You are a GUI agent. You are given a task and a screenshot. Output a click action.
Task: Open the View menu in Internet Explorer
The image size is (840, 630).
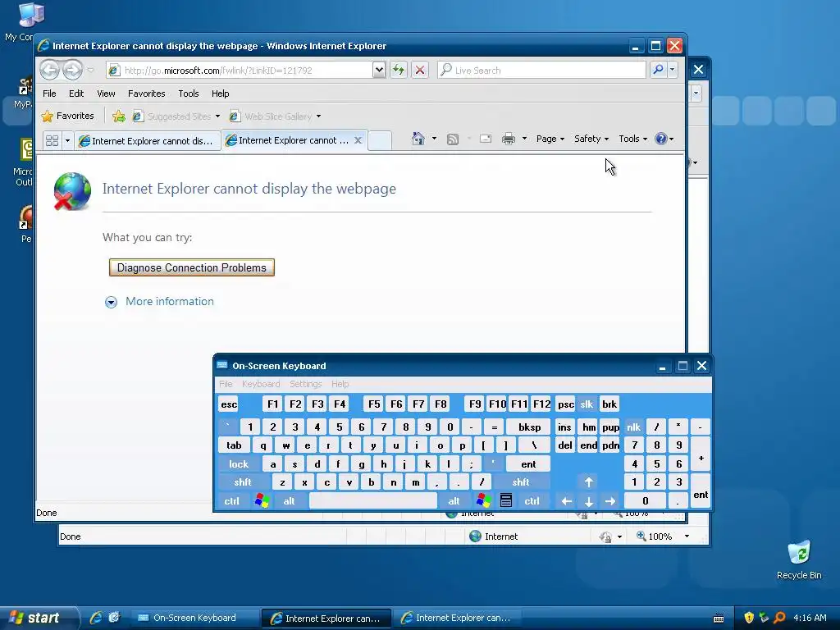pos(106,94)
